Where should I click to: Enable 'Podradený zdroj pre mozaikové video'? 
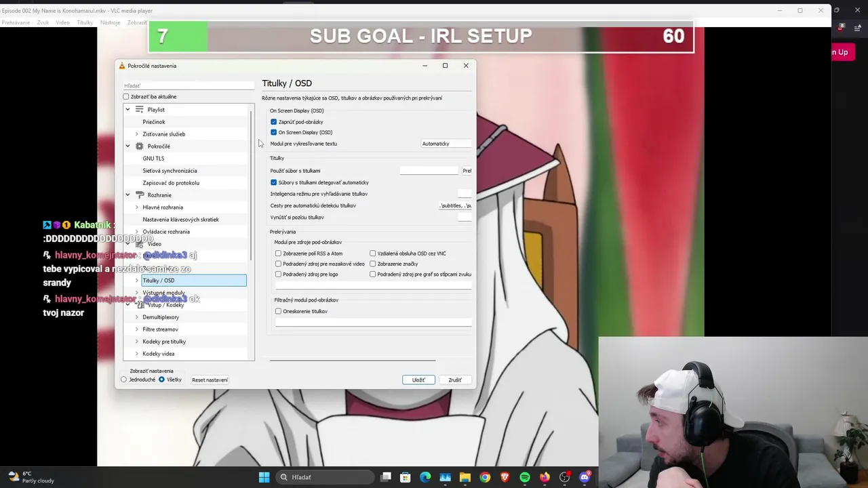278,264
